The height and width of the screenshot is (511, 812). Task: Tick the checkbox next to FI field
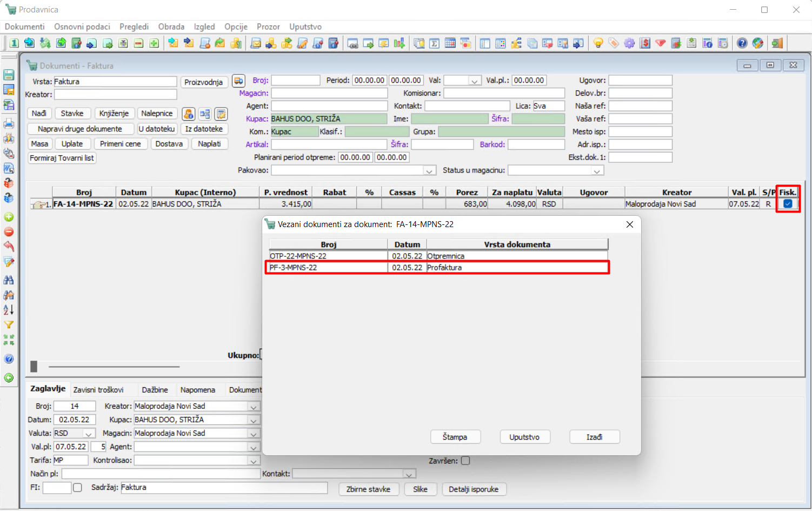(77, 488)
